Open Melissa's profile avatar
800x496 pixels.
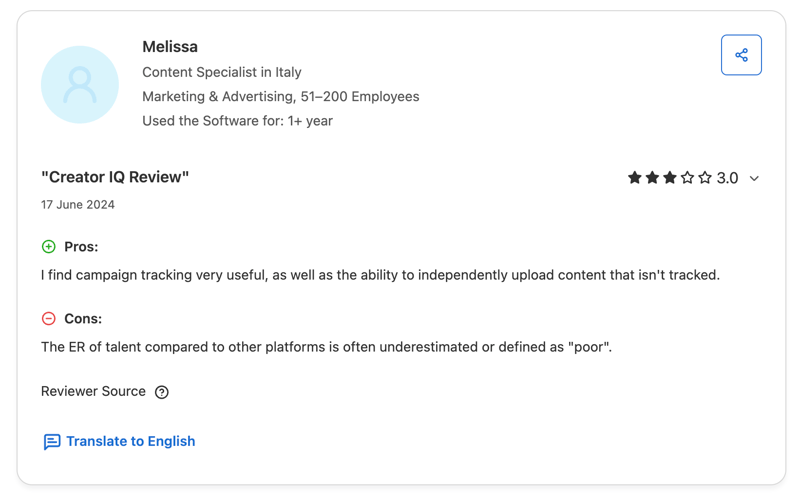(x=80, y=85)
